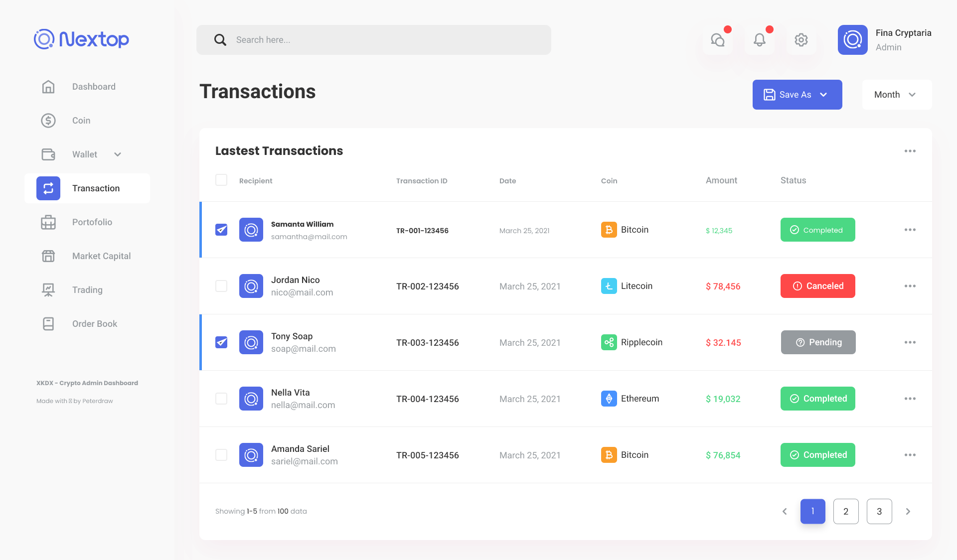Click the notifications bell icon

point(759,40)
